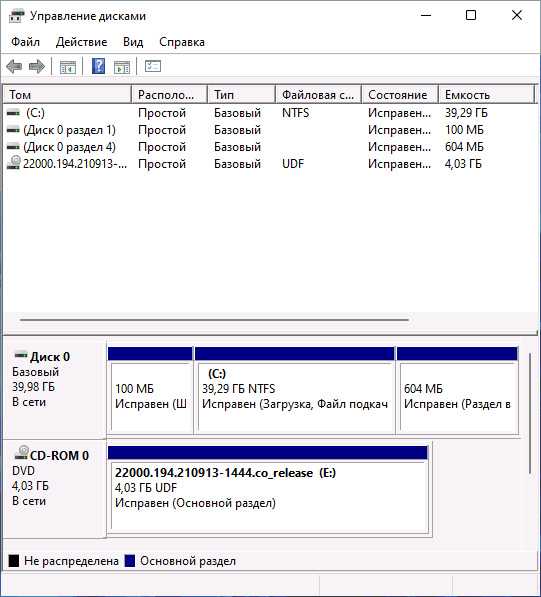Click the Disk Management title bar icon
Viewport: 541px width, 597px height.
[x=17, y=16]
